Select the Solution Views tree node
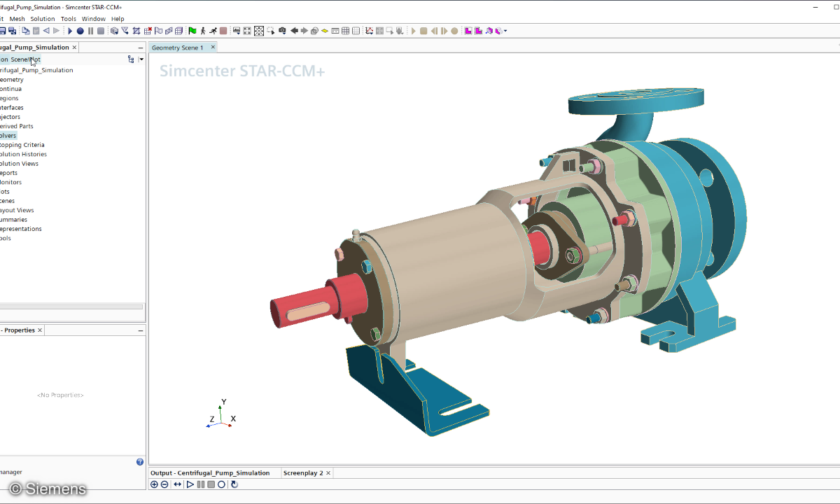 click(x=20, y=164)
